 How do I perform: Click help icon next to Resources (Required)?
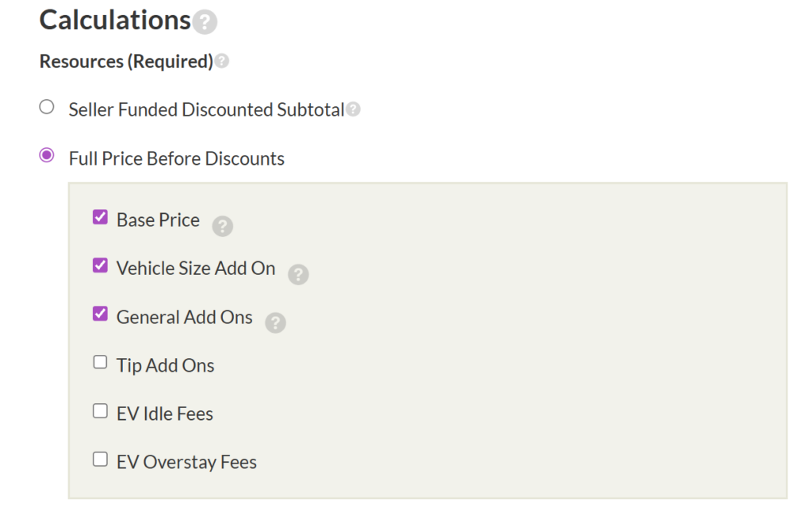coord(222,61)
